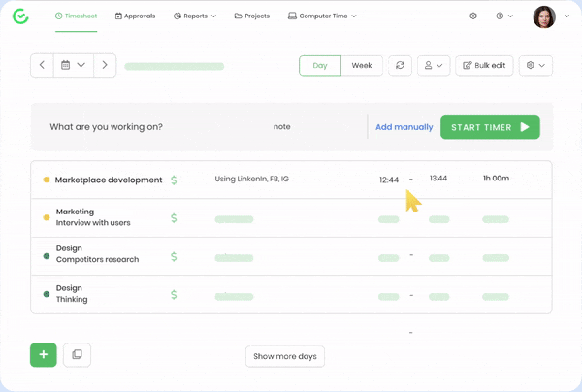
Task: Open the help question mark menu
Action: (504, 16)
